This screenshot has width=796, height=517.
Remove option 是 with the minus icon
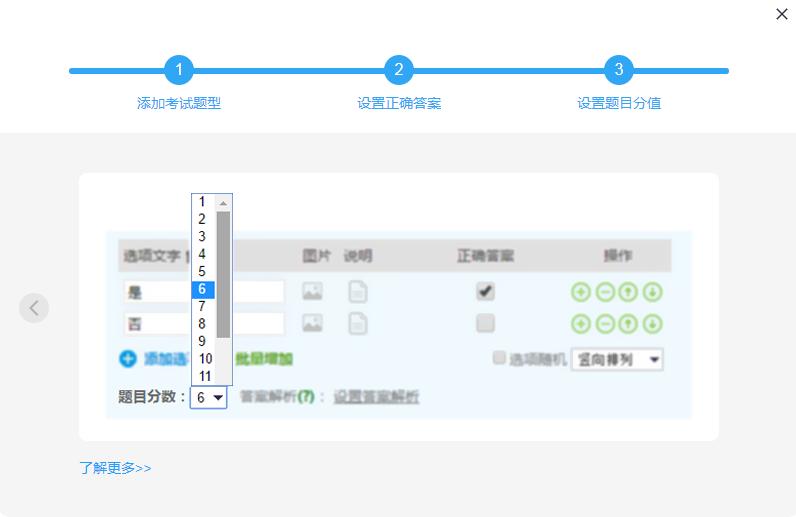coord(605,292)
